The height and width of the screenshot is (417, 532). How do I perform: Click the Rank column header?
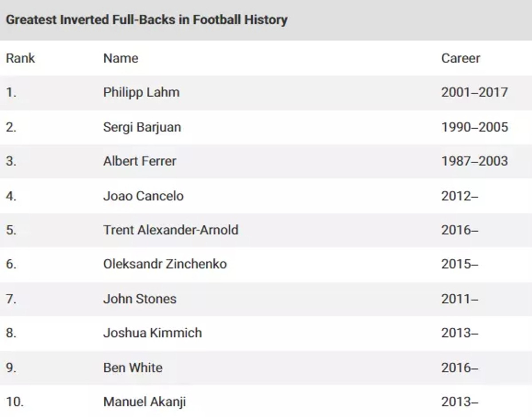click(x=20, y=58)
